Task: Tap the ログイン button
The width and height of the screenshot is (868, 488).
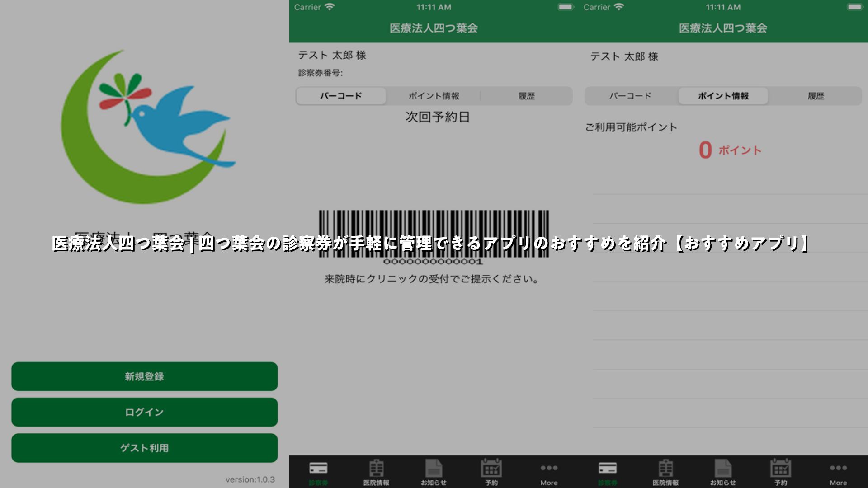Action: coord(145,412)
